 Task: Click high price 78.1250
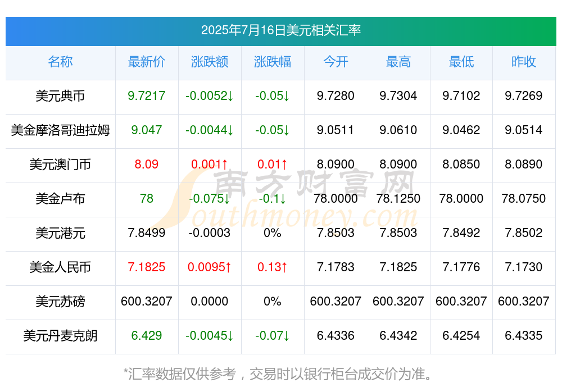tap(398, 198)
